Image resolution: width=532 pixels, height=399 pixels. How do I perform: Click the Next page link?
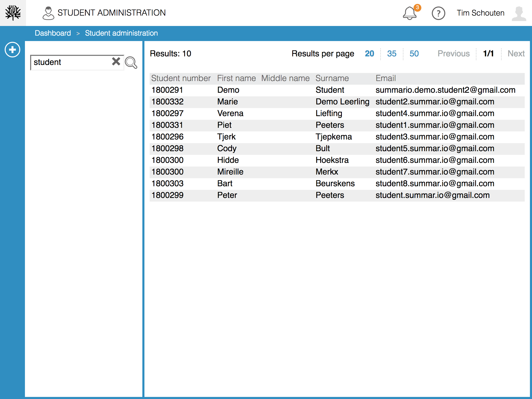(516, 54)
